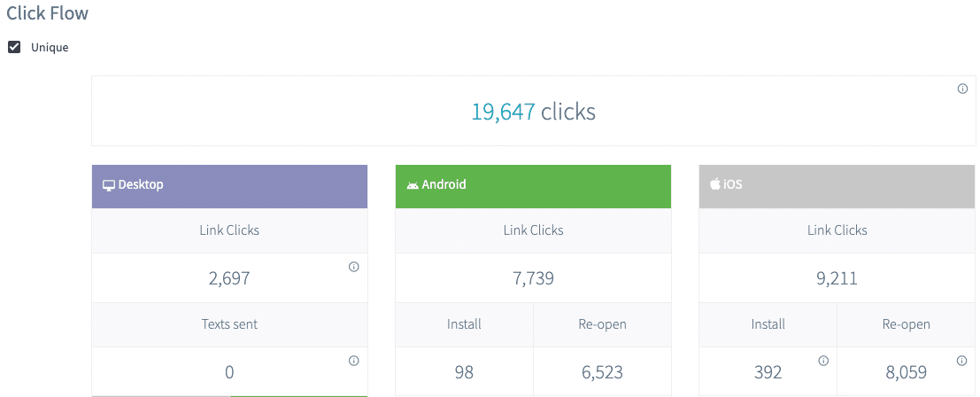
Task: Select the Android platform header
Action: click(x=533, y=186)
